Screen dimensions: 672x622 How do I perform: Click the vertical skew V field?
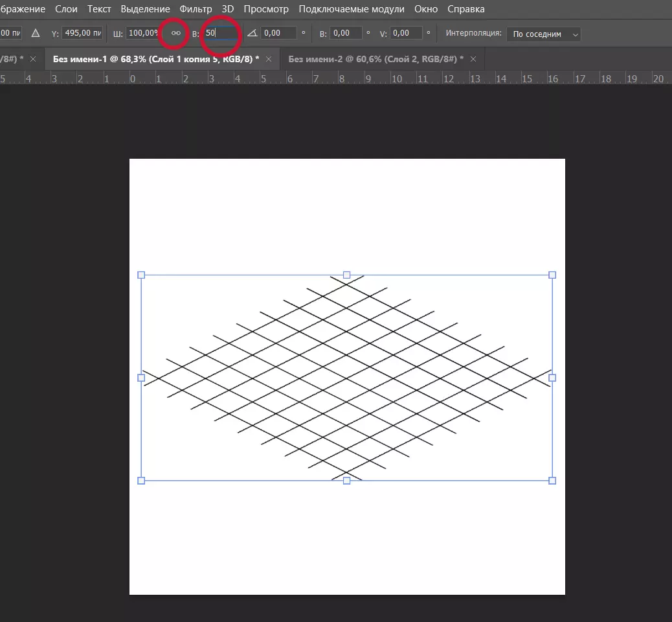click(406, 33)
